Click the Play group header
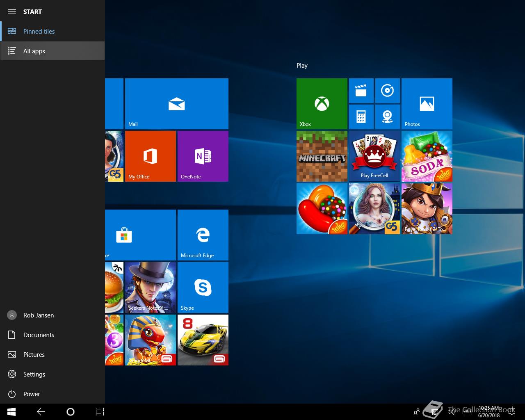Viewport: 525px width, 420px height. pos(302,66)
